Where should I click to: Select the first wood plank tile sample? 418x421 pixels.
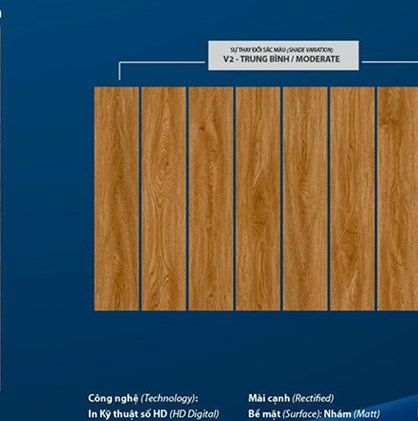pos(116,199)
